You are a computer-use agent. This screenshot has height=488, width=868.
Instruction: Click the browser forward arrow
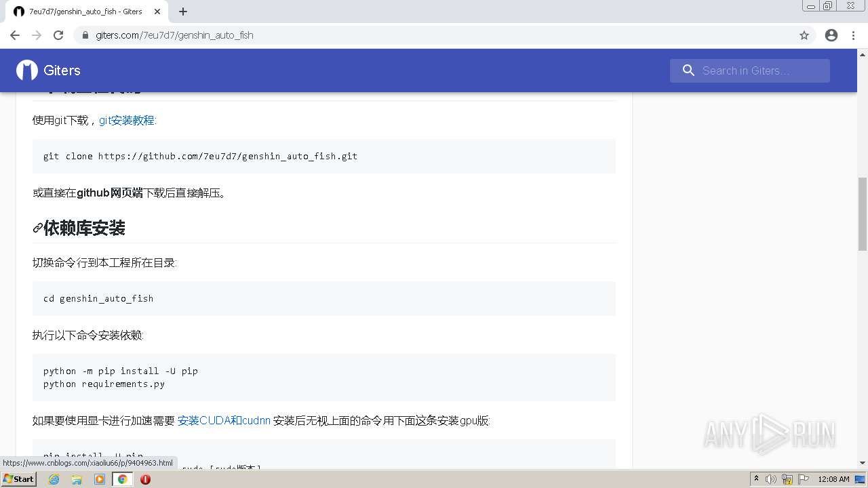(37, 35)
